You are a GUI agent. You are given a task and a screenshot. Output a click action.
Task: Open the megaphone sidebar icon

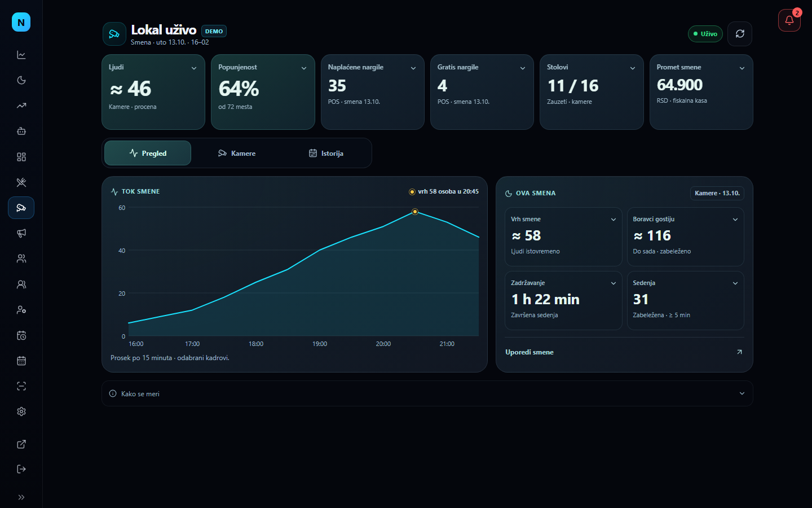21,233
